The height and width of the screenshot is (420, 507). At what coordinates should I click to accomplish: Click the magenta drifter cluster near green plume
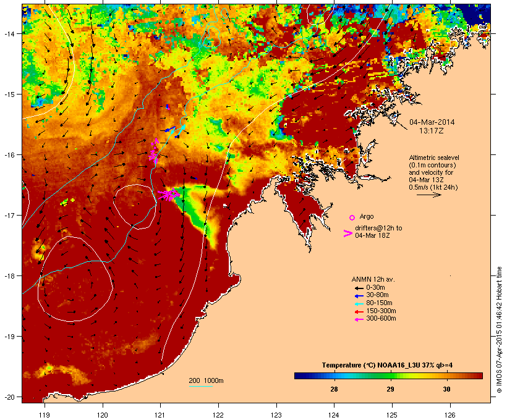coord(168,195)
